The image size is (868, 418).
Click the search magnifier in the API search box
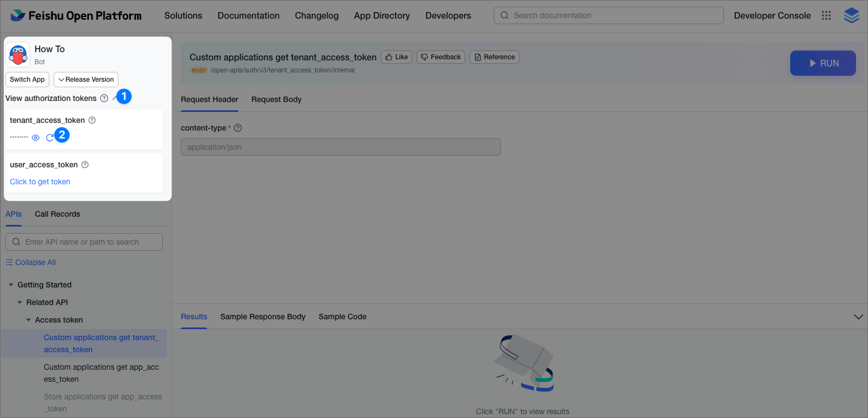[16, 242]
